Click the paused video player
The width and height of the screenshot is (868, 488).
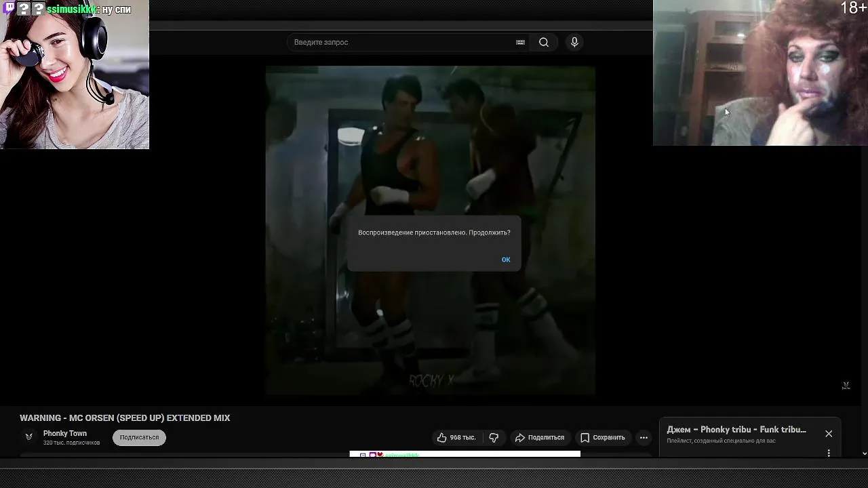431,230
